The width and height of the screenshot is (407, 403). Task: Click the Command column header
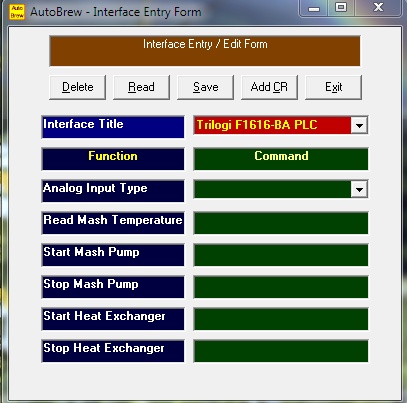[x=281, y=159]
